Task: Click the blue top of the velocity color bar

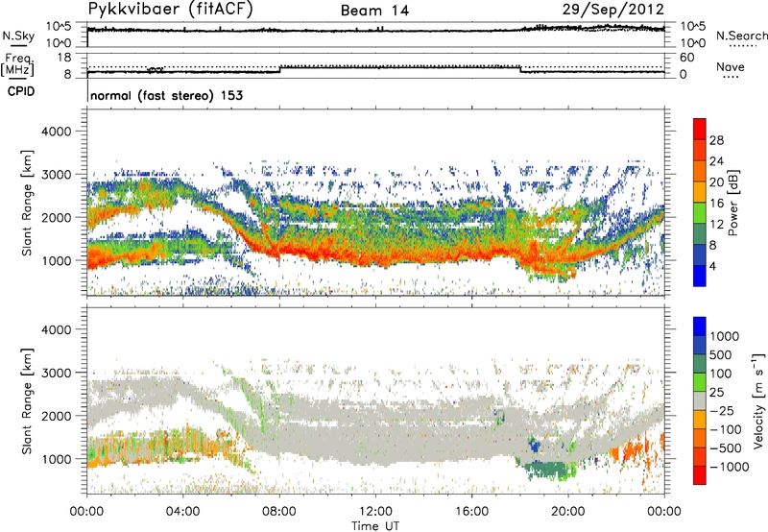Action: (x=700, y=326)
